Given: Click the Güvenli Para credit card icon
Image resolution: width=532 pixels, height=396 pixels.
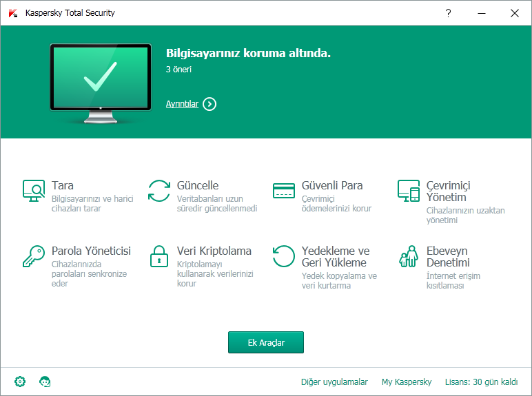Looking at the screenshot, I should (x=284, y=191).
